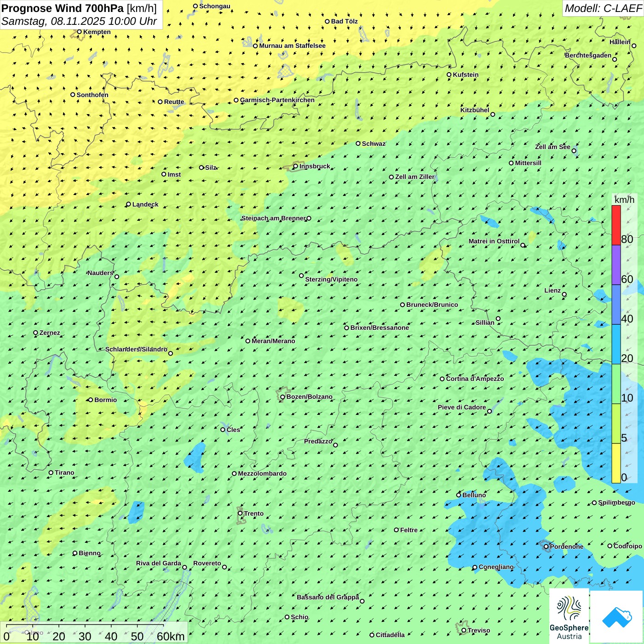Click the 'Modell: C-LAEF' label
This screenshot has height=644, width=644.
(603, 8)
